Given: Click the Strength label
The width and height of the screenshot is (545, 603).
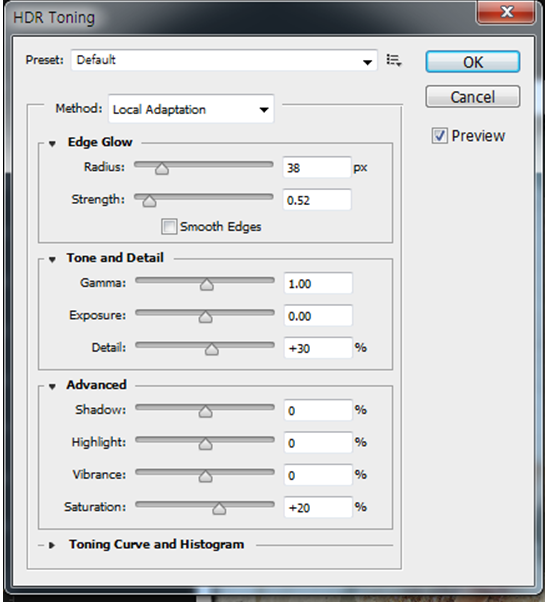Looking at the screenshot, I should [98, 199].
